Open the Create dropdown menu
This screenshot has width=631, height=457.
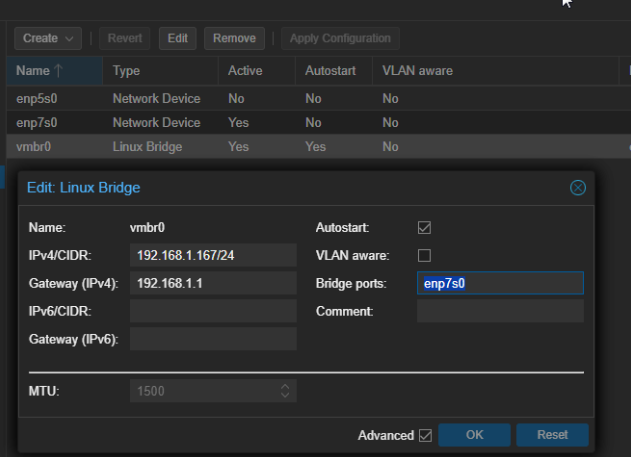47,38
